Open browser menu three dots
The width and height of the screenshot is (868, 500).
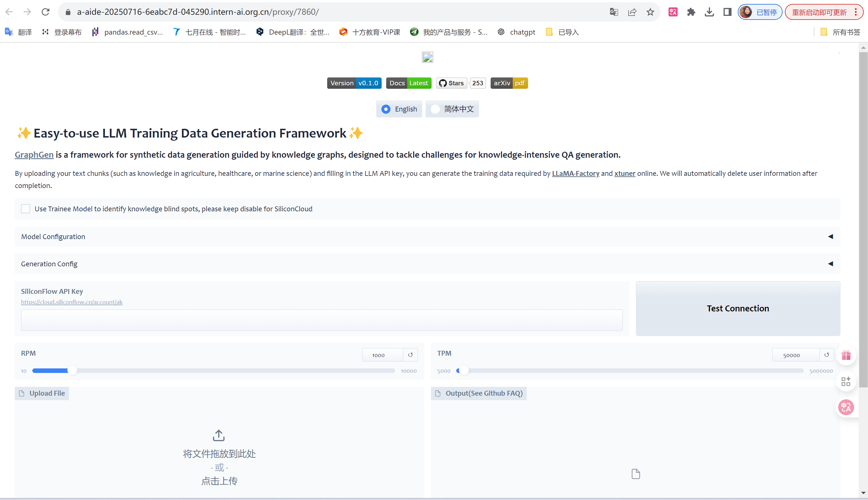856,12
